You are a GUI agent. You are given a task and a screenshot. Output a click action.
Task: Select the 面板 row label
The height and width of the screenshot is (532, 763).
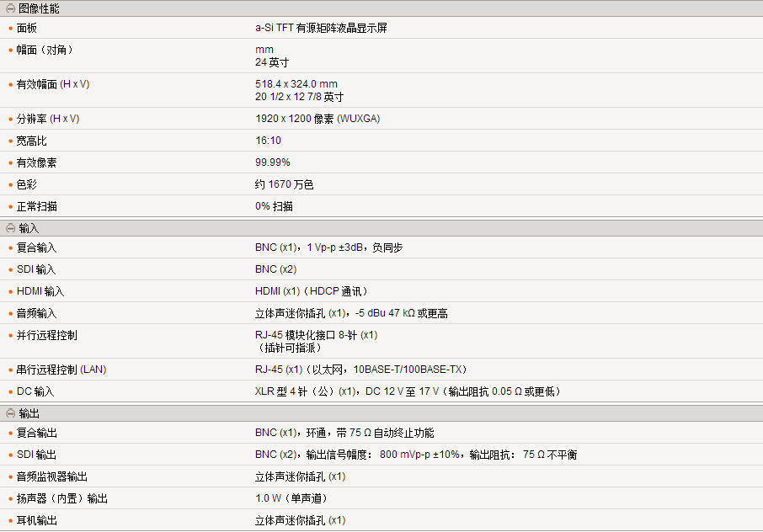(x=27, y=28)
